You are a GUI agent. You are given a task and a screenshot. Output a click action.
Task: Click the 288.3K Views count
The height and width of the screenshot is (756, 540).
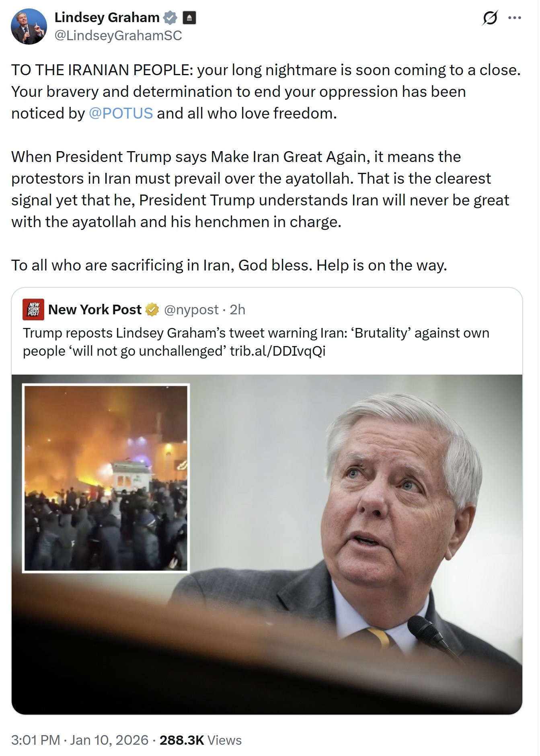[201, 740]
